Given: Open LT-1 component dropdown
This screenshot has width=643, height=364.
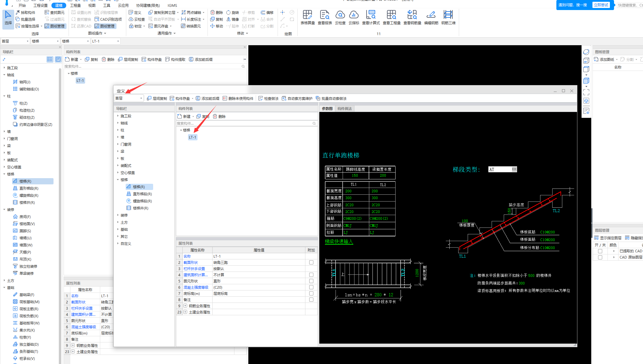Looking at the screenshot, I should click(x=106, y=41).
